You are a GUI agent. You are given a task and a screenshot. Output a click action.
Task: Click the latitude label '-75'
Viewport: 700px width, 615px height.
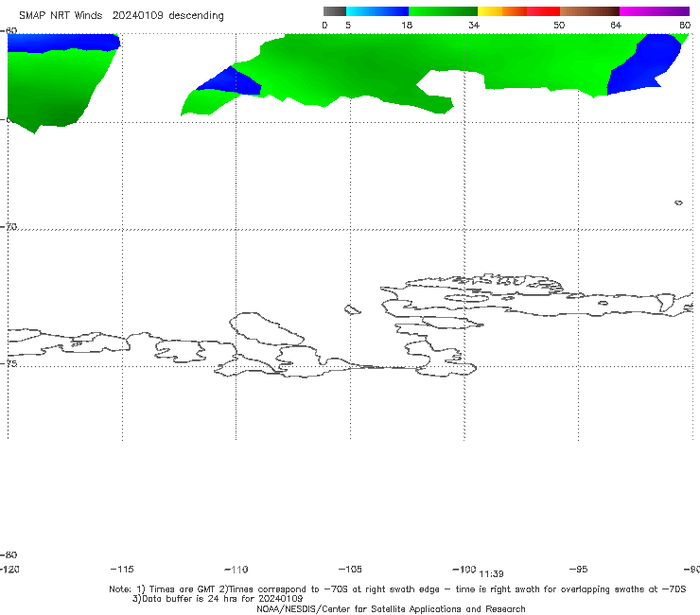click(9, 363)
